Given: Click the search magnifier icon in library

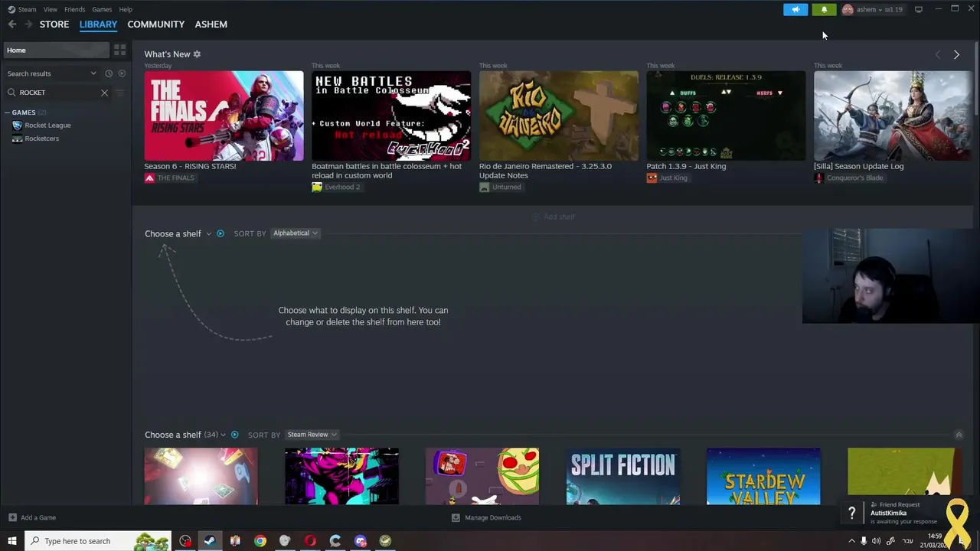Looking at the screenshot, I should point(11,93).
